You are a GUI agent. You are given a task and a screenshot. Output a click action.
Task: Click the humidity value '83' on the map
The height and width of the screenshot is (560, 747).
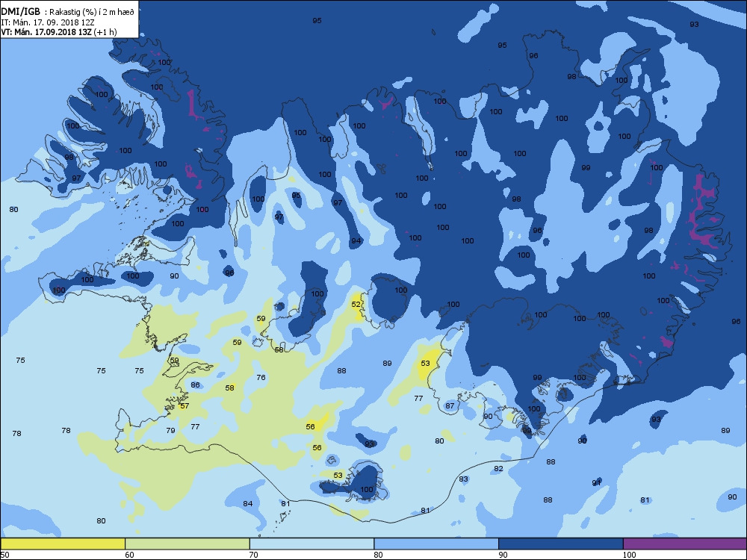pyautogui.click(x=464, y=479)
